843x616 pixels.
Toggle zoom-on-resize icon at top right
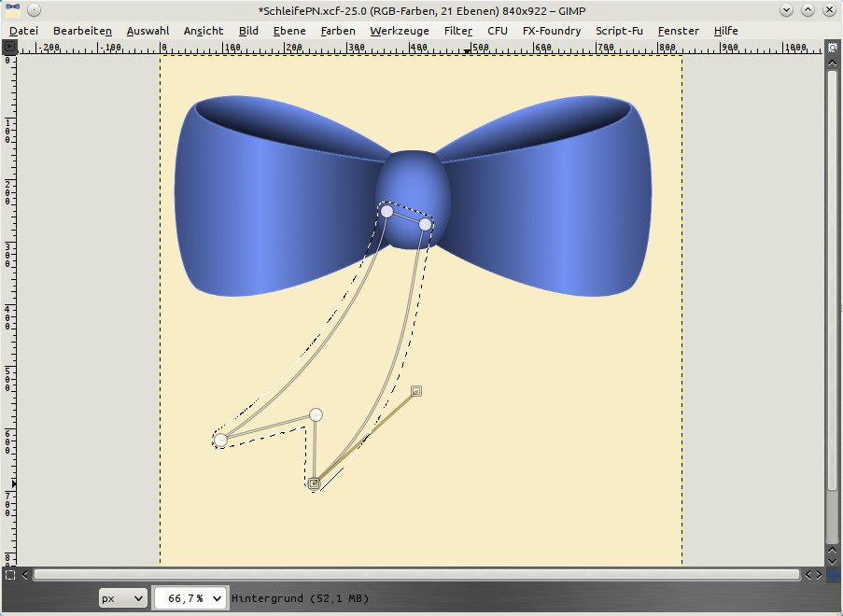832,47
